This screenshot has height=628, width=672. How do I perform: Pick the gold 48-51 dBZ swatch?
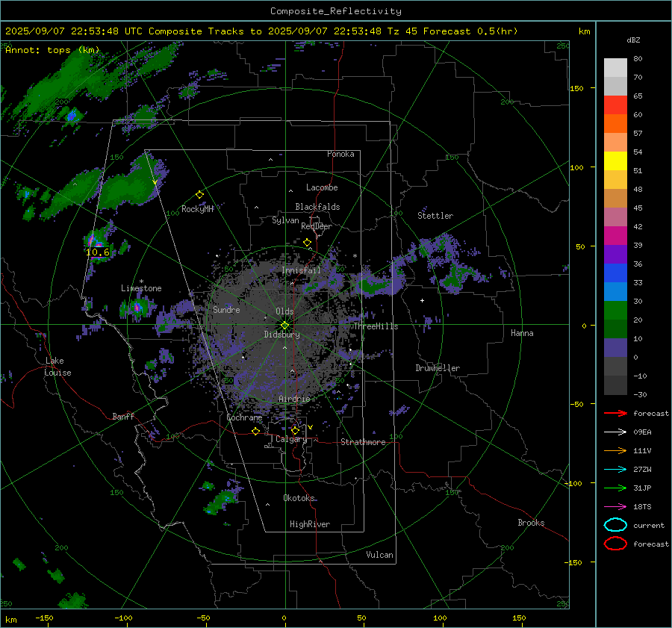click(615, 180)
